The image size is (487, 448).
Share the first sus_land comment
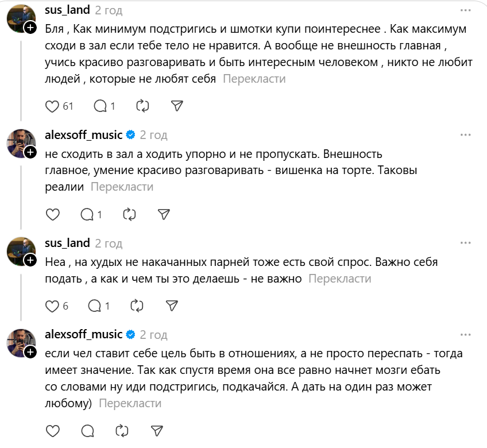(177, 106)
